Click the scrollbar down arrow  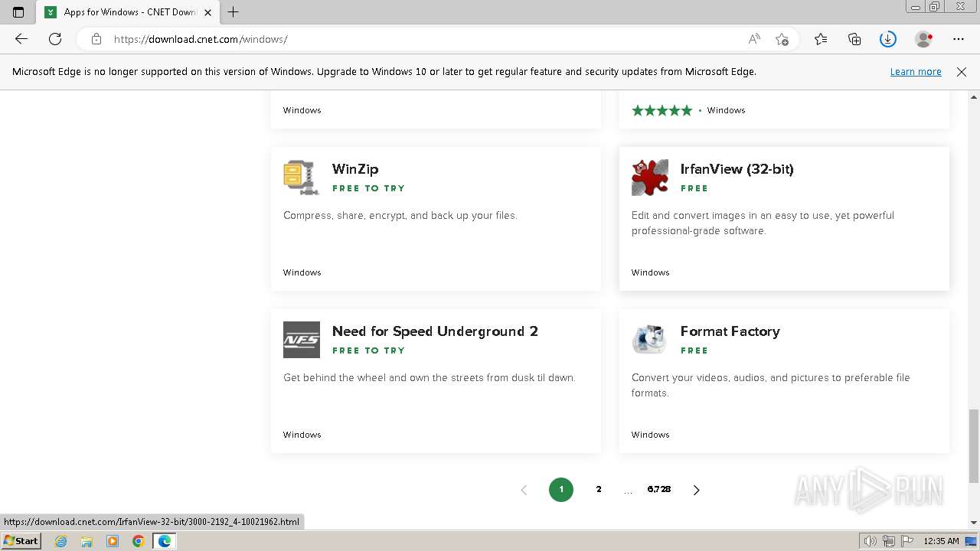coord(974,523)
